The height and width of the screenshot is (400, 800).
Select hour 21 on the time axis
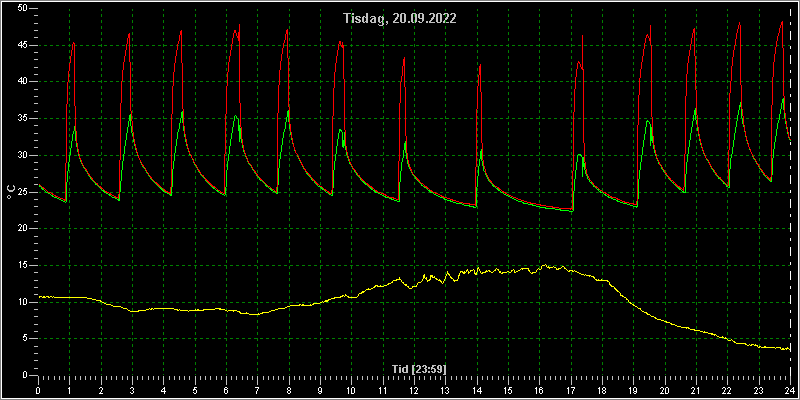coord(696,390)
